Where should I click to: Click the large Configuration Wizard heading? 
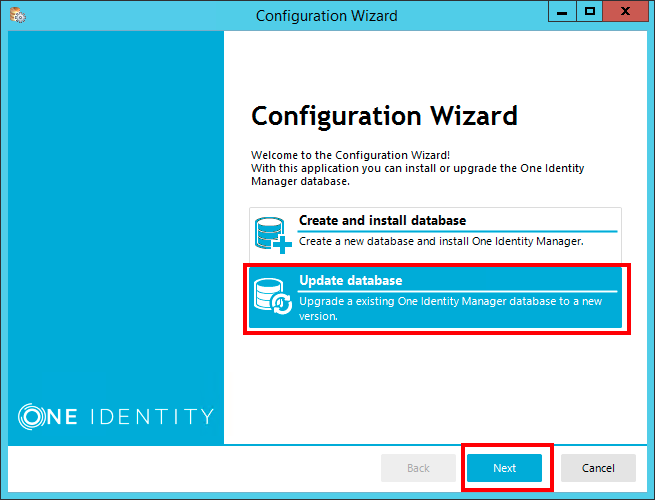384,117
